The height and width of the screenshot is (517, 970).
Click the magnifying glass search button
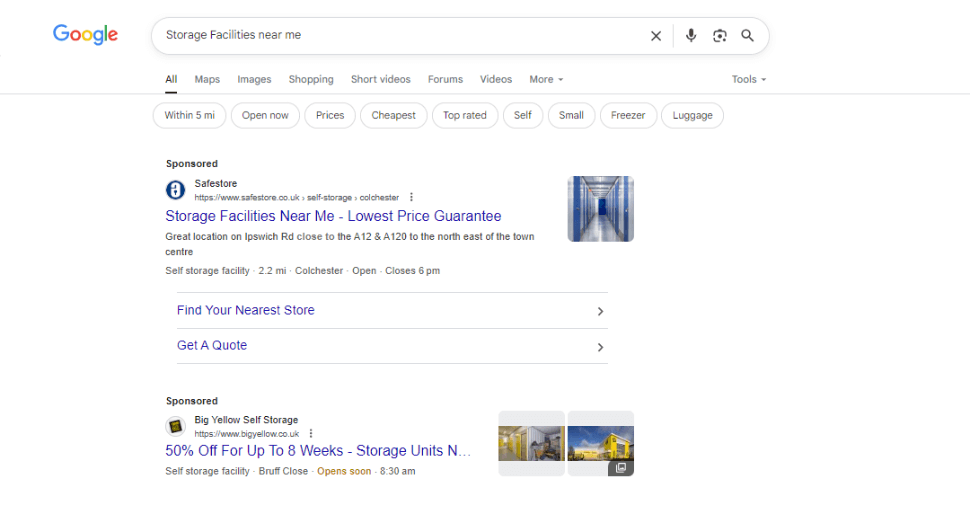point(747,36)
